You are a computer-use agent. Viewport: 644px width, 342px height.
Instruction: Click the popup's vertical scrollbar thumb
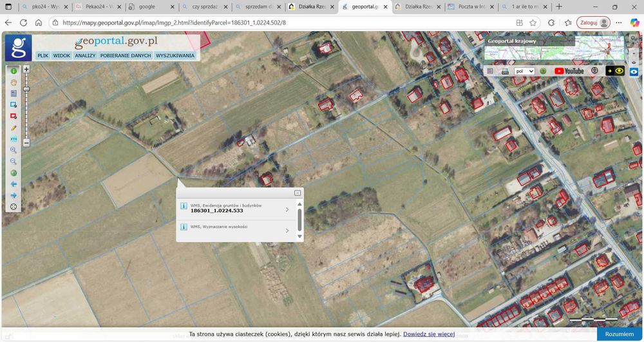(x=299, y=220)
